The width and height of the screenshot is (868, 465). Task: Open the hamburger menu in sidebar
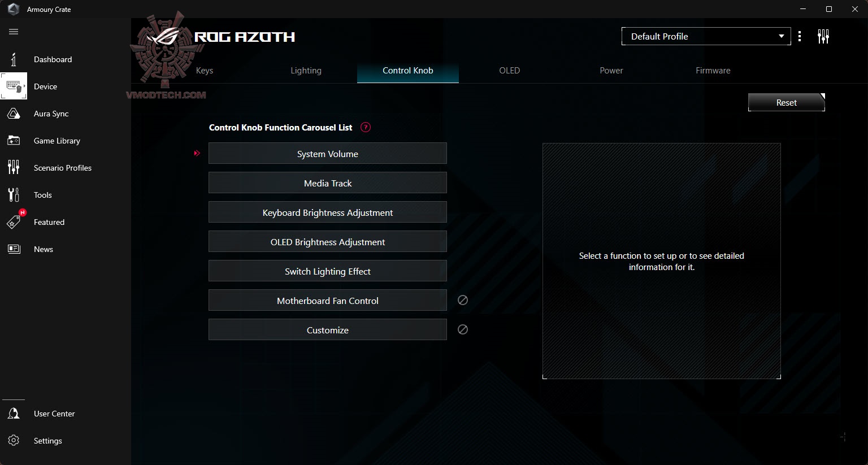pos(14,32)
